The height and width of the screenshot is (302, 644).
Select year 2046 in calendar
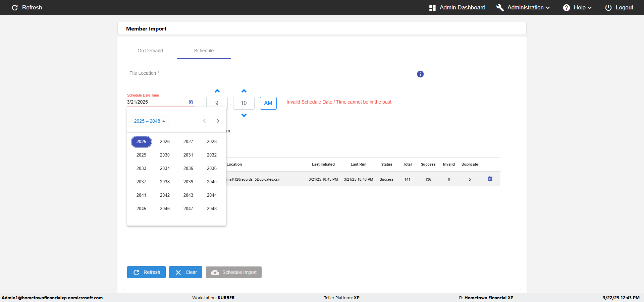[x=165, y=208]
